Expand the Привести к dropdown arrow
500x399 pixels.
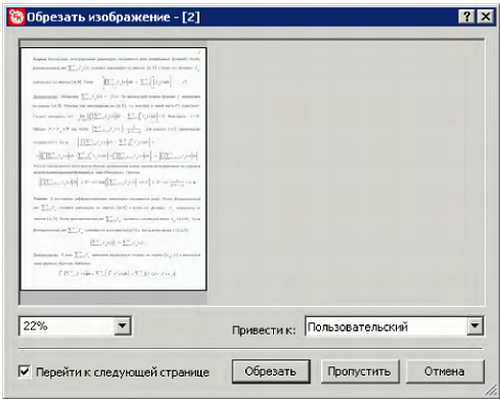tap(475, 326)
